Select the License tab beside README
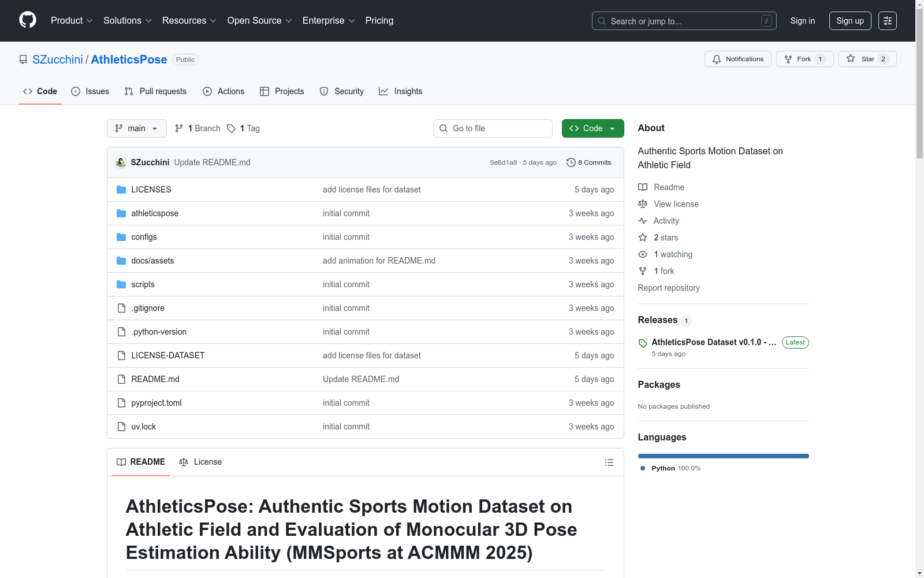This screenshot has width=924, height=578. [200, 462]
